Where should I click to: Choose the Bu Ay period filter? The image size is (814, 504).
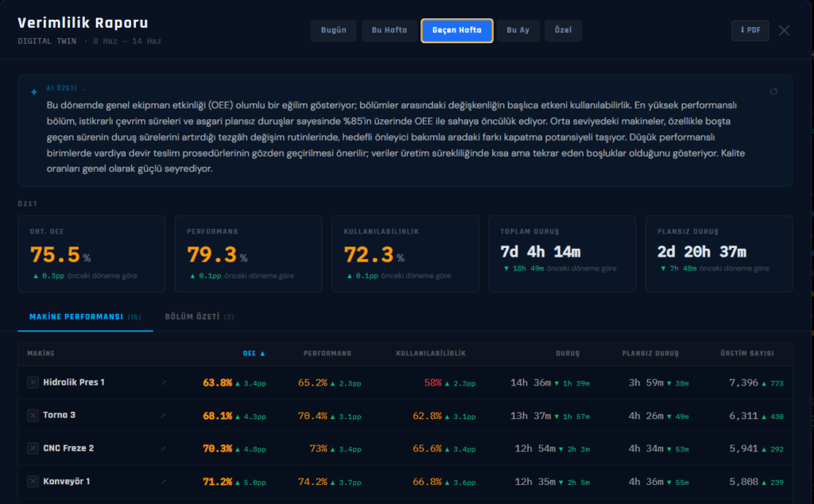(518, 30)
